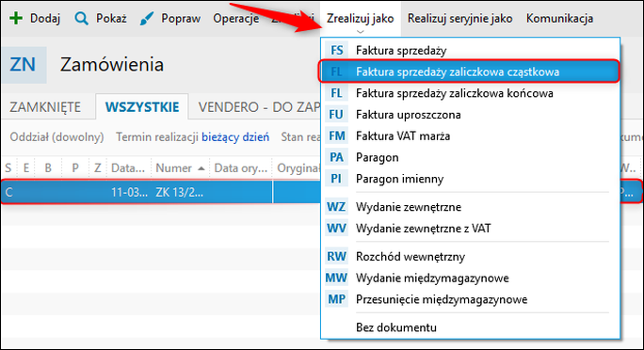
Task: Click the Popraw button label
Action: point(181,19)
